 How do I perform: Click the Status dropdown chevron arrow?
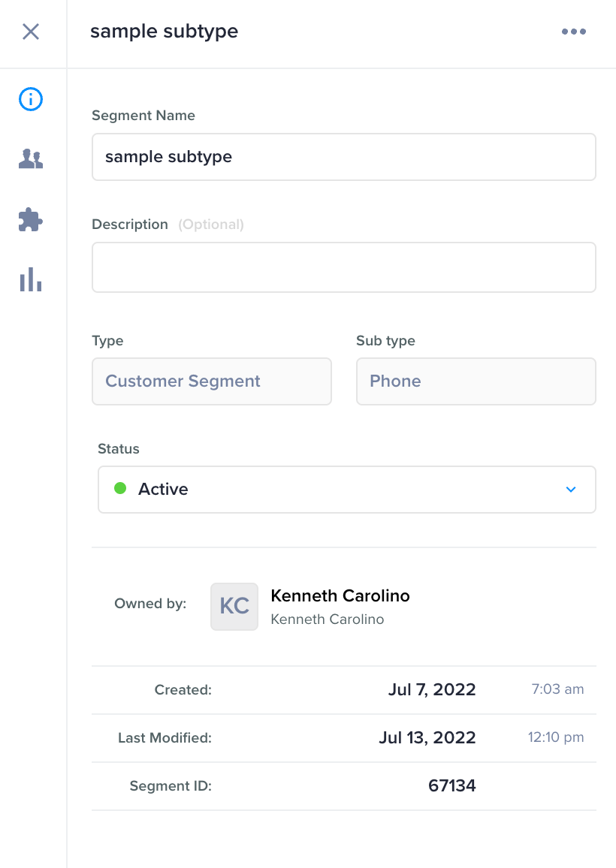click(x=571, y=490)
